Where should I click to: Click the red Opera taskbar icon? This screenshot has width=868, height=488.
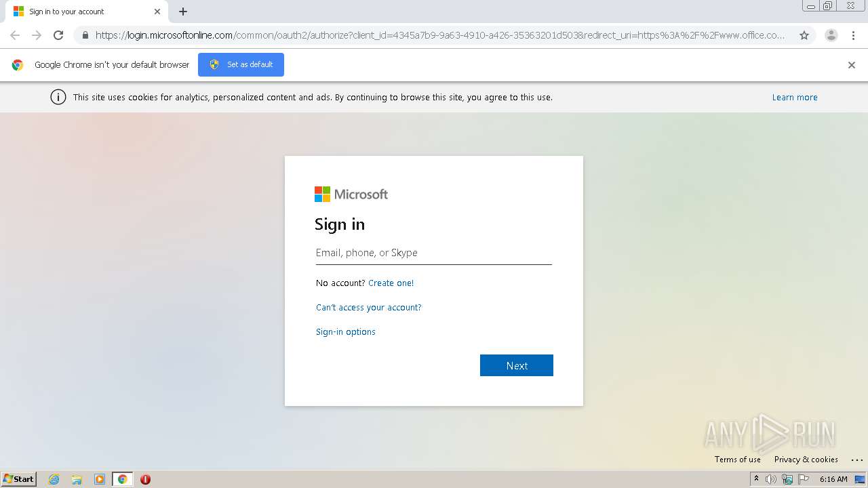click(x=145, y=479)
